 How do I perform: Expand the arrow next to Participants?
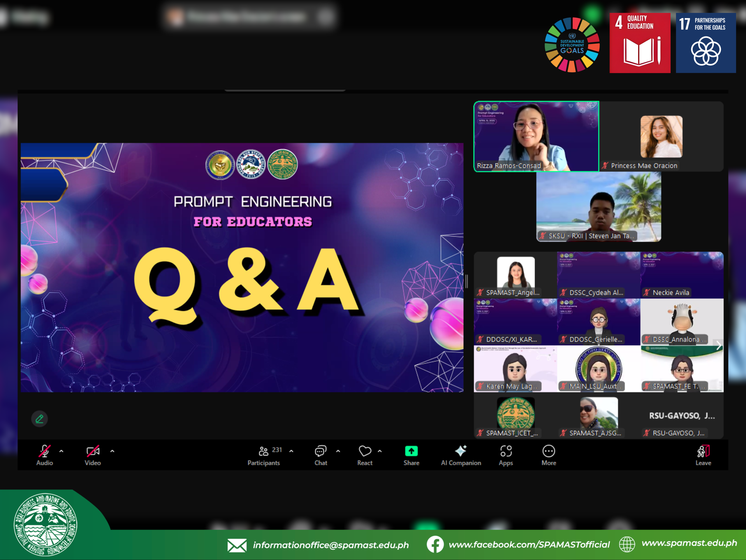pos(291,451)
